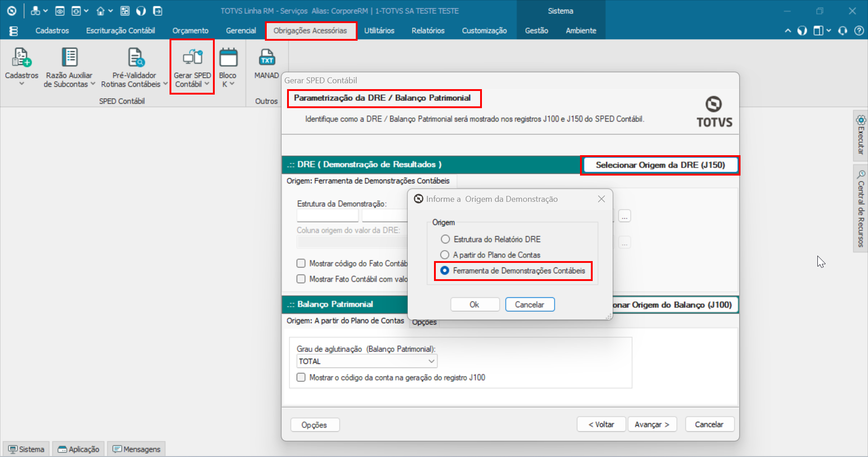Expand Gerar SPED Contábil chevron

[x=207, y=84]
